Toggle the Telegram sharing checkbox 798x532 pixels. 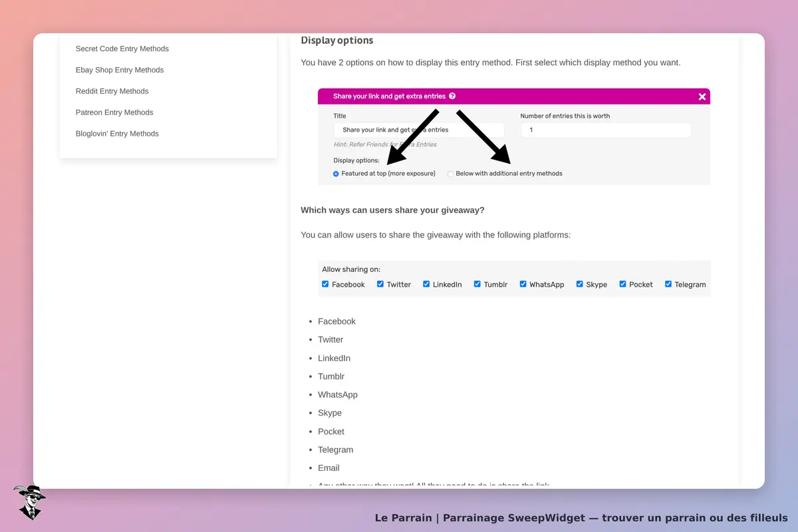[x=668, y=284]
